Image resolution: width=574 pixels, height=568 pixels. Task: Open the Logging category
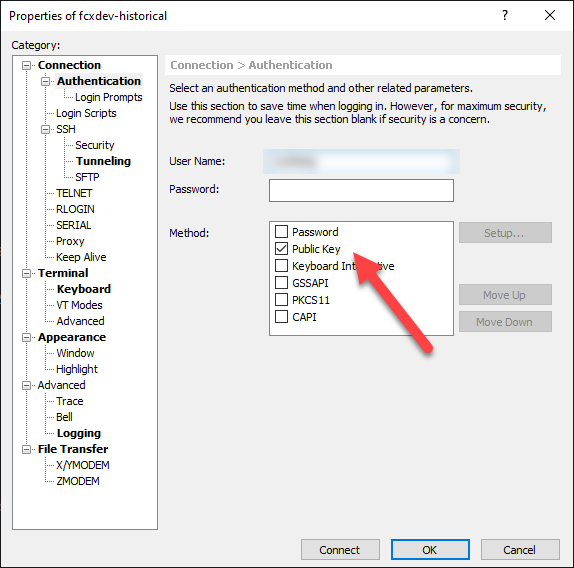click(x=79, y=433)
